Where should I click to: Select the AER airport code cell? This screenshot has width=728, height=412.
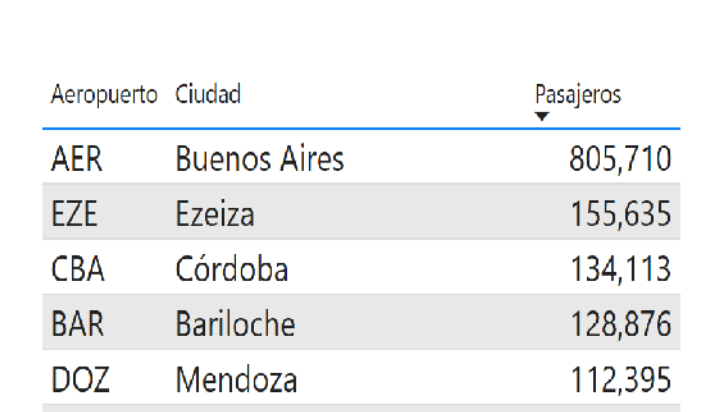(x=77, y=159)
